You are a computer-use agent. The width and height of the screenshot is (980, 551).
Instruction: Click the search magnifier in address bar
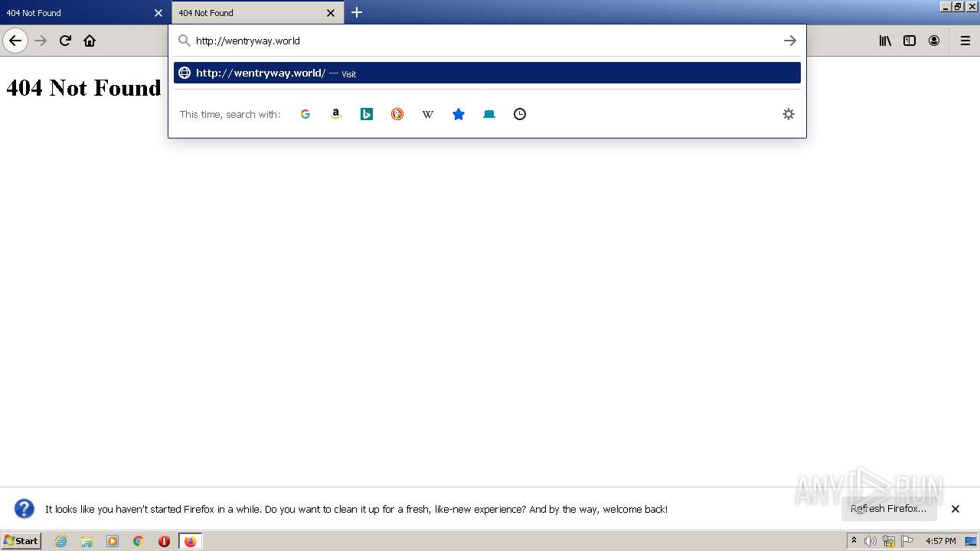[184, 41]
